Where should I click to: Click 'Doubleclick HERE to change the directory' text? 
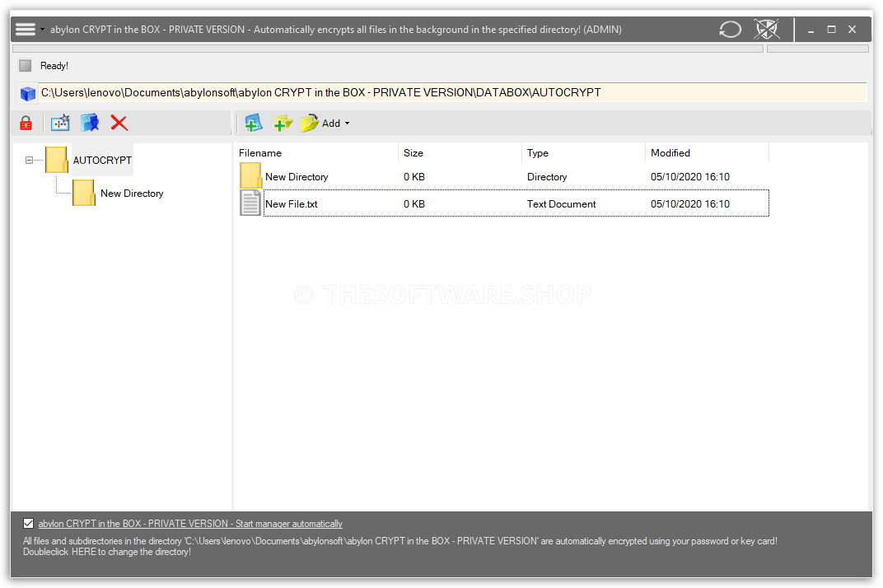tap(107, 552)
